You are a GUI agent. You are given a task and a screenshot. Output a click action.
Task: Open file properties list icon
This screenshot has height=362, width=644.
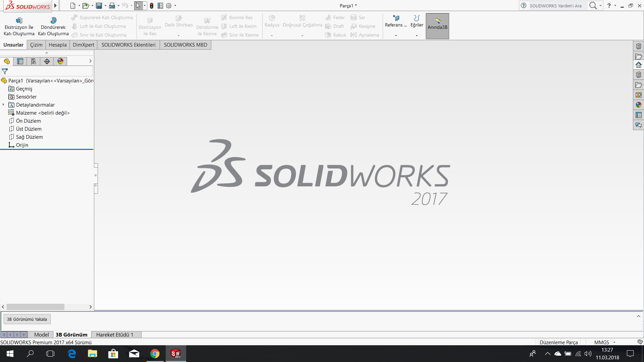160,6
